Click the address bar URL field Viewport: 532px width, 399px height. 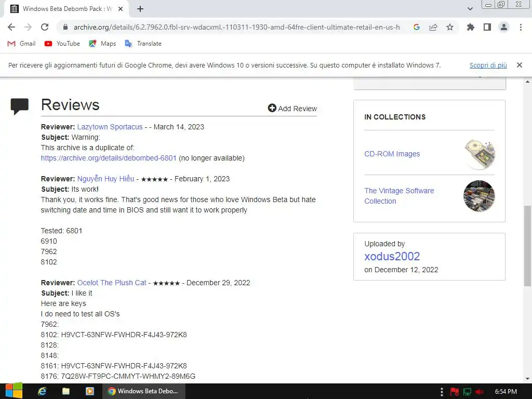[236, 27]
